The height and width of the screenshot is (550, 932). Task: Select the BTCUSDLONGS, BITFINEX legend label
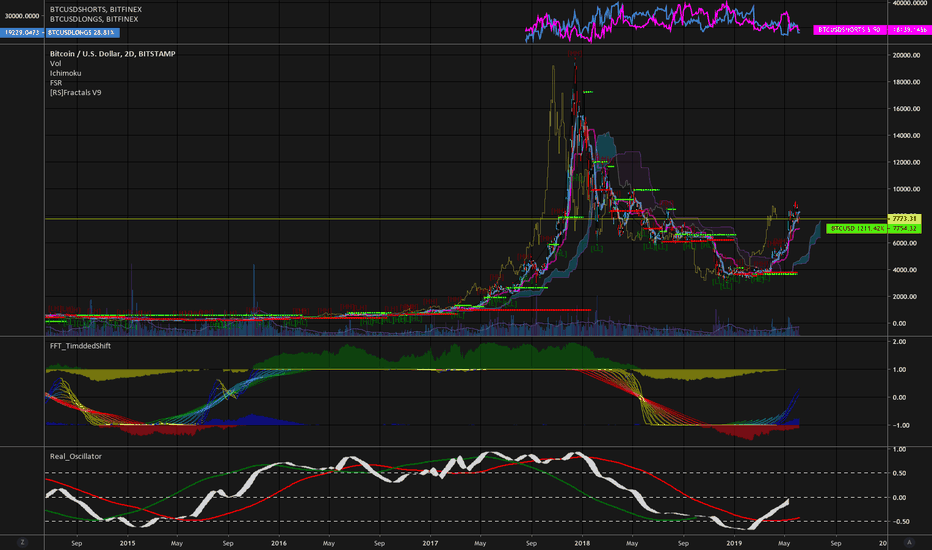point(94,19)
